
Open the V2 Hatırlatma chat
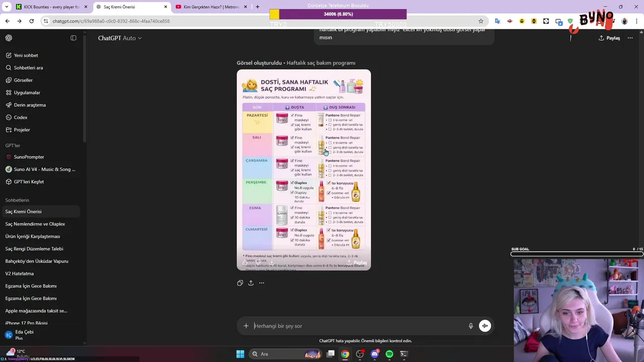(x=40, y=274)
